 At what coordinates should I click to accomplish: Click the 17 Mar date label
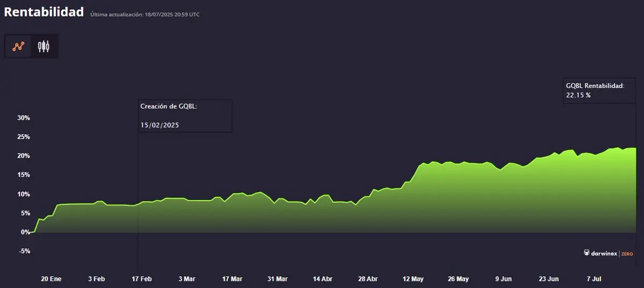click(233, 278)
